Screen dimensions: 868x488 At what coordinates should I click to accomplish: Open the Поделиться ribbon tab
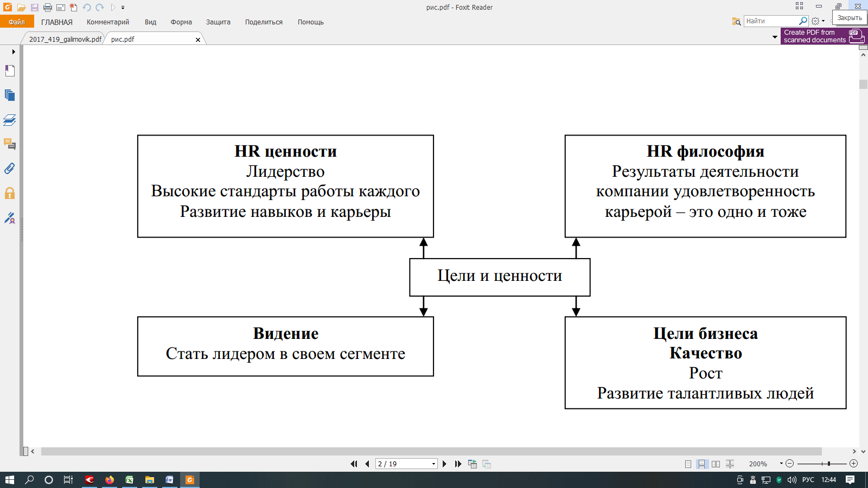point(264,22)
